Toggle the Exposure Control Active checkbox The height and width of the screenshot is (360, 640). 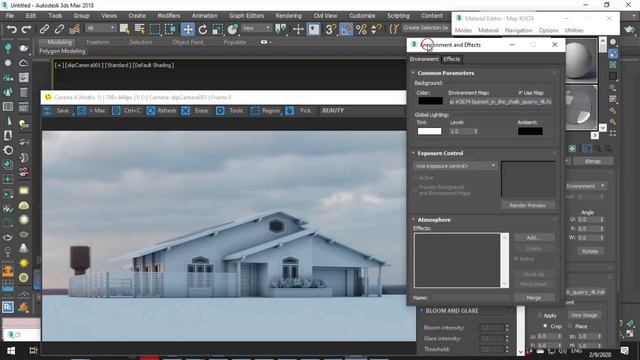416,178
